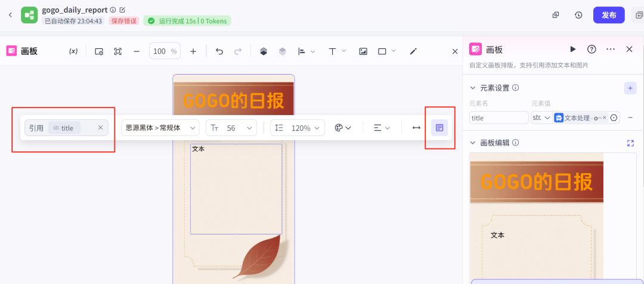Clear the title reference with the X
The height and width of the screenshot is (284, 644).
click(x=100, y=128)
